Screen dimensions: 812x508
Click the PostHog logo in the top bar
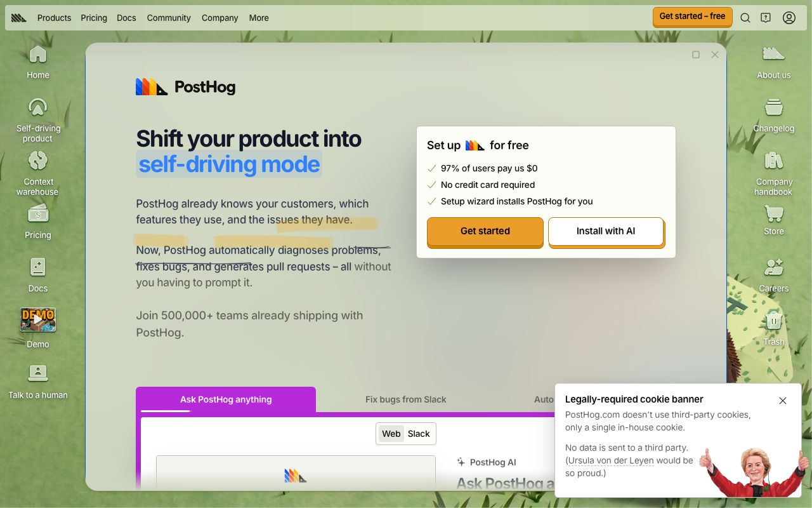pyautogui.click(x=19, y=18)
